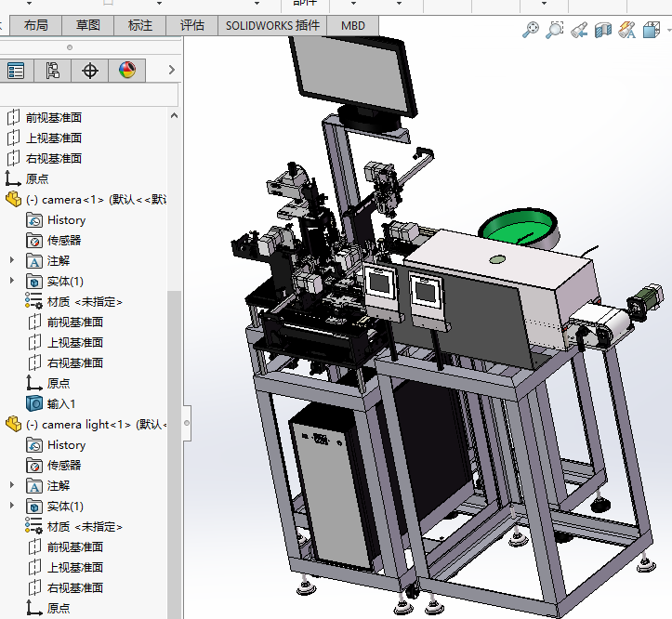Open the FeatureManager design tree tab
The image size is (672, 619).
[x=16, y=70]
